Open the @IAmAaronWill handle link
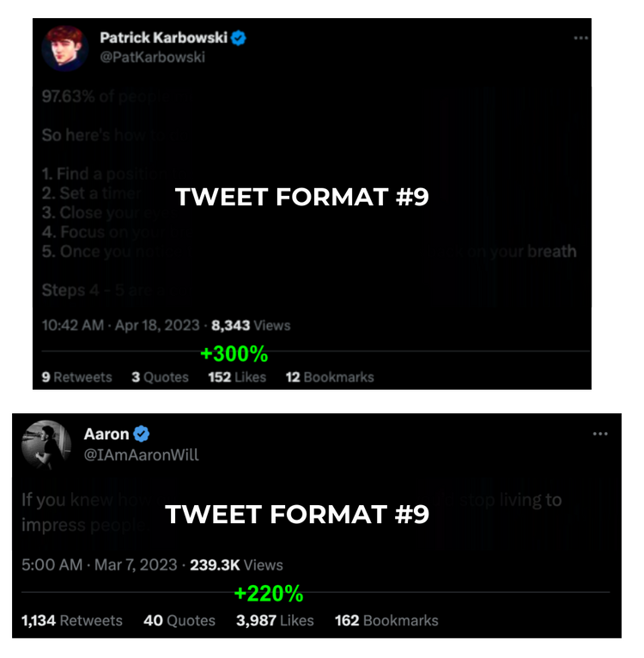Screen dimensions: 644x658 (x=142, y=455)
